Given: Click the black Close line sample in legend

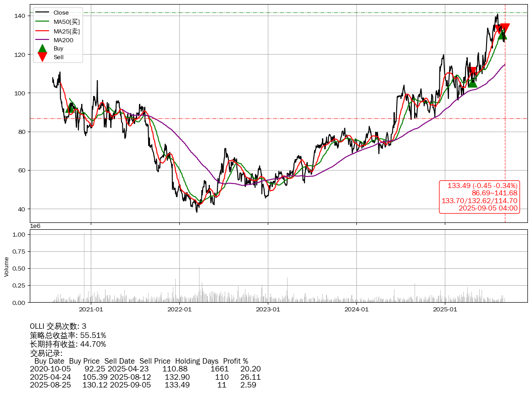Looking at the screenshot, I should [x=42, y=13].
